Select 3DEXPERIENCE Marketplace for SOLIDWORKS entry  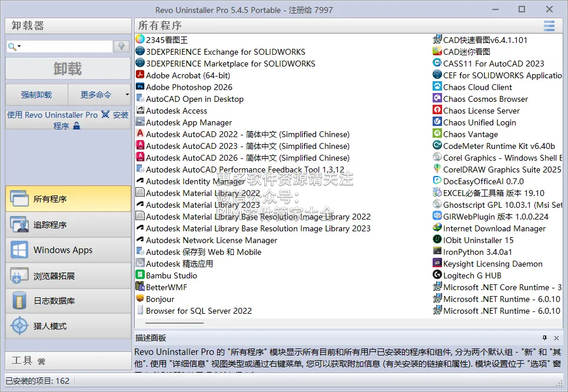[x=225, y=63]
